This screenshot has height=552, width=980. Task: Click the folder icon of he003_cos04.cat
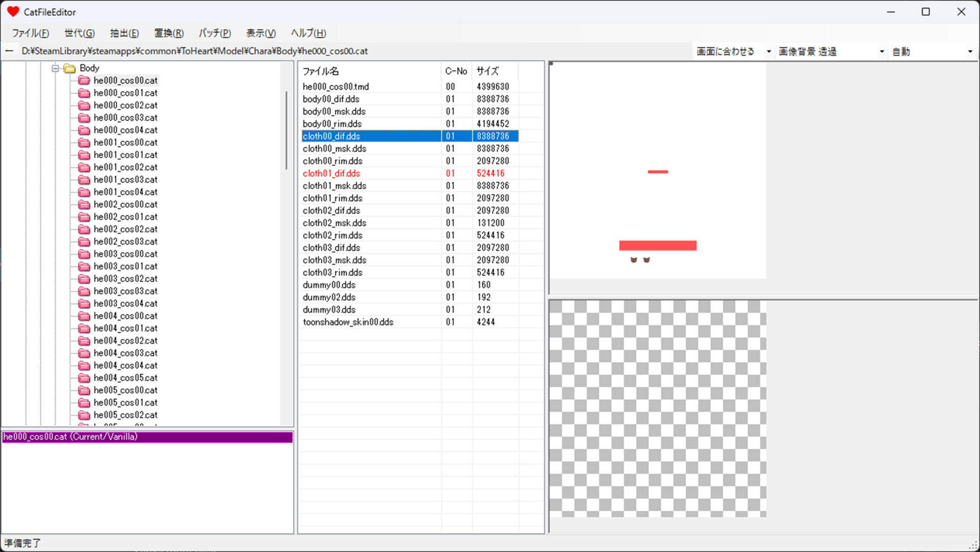(84, 303)
